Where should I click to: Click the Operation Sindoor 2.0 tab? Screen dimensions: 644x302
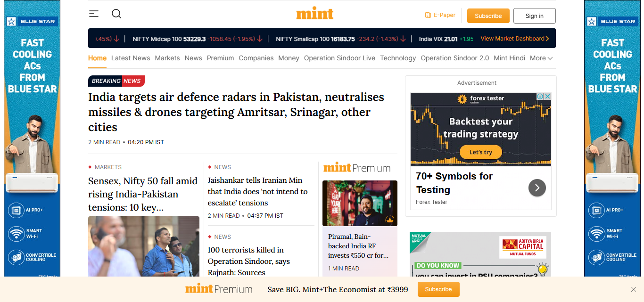tap(455, 58)
